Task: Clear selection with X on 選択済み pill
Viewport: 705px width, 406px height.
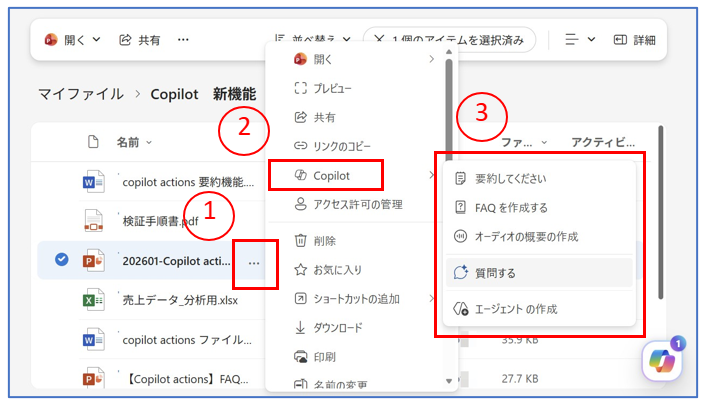Action: click(376, 40)
